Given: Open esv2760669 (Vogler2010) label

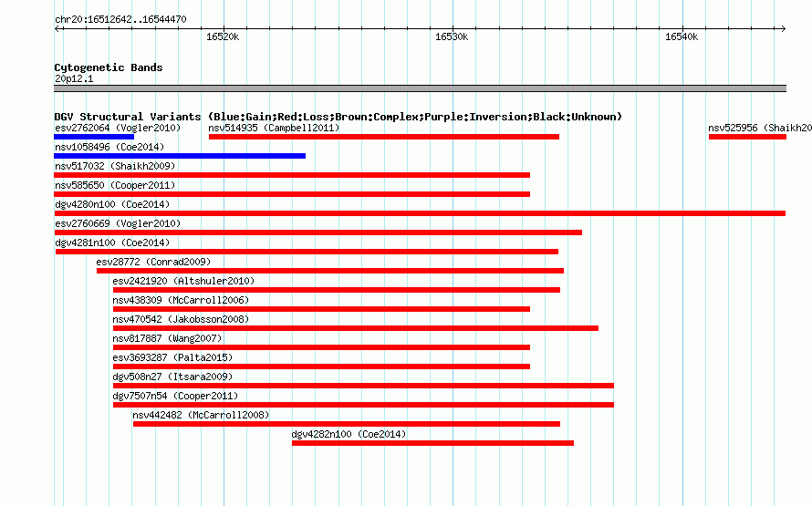Looking at the screenshot, I should coord(118,223).
